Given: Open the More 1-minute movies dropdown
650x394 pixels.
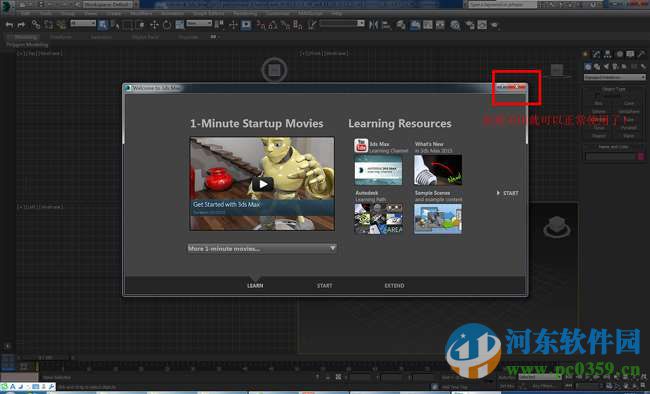Looking at the screenshot, I should (x=262, y=248).
